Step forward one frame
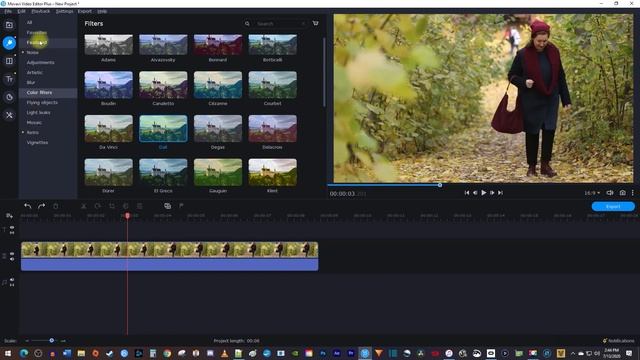Screen dimensions: 640x360 (492, 193)
